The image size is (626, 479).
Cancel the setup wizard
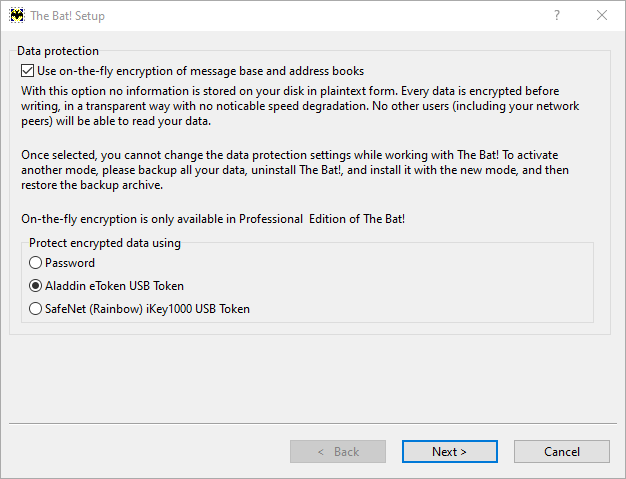click(x=562, y=451)
